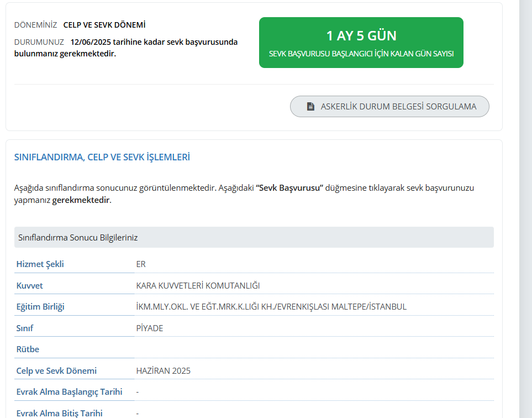Click the SEVK BAŞVURUSU BAŞLANGICI countdown caption
The width and height of the screenshot is (532, 418).
(361, 54)
